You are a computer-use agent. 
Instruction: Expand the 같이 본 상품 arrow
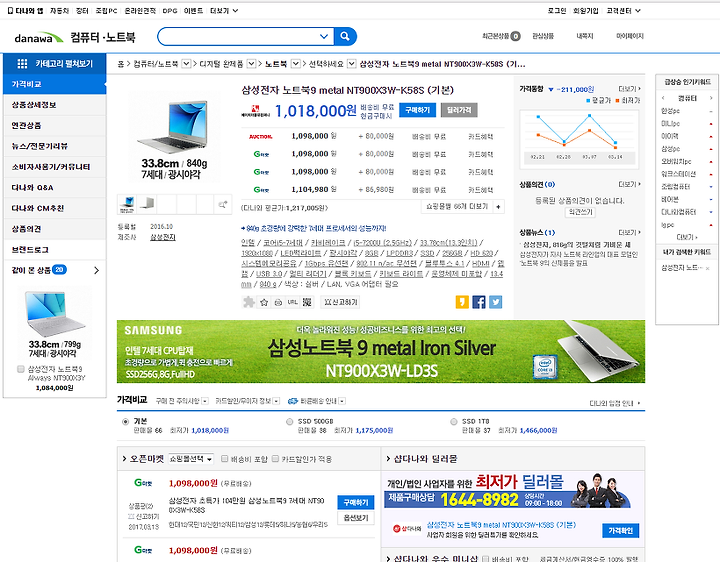[x=96, y=270]
